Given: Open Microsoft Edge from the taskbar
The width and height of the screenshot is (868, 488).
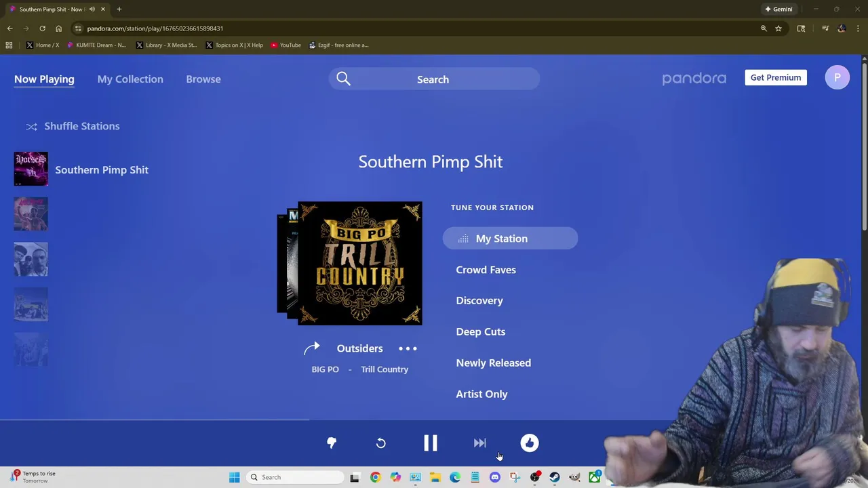Looking at the screenshot, I should (x=455, y=477).
